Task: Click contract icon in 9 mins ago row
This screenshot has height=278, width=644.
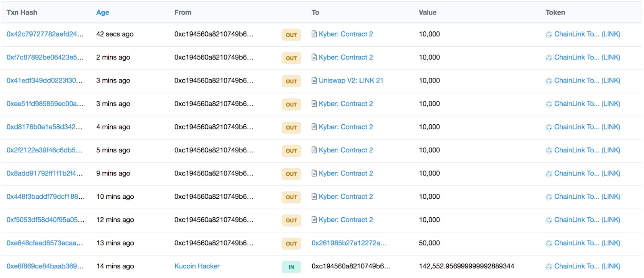Action: 314,173
